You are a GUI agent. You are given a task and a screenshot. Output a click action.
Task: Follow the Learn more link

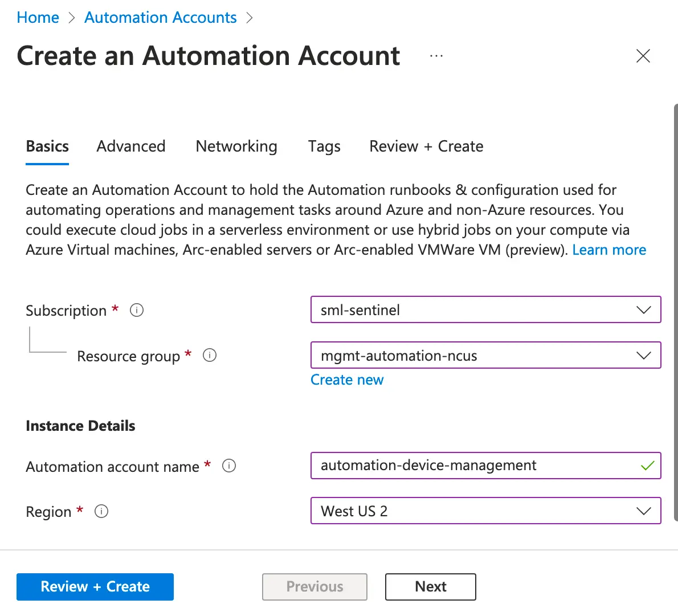click(x=609, y=250)
